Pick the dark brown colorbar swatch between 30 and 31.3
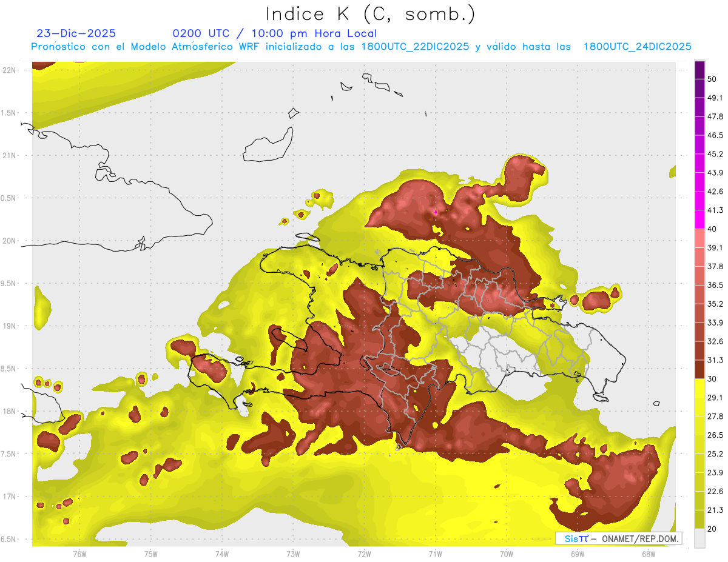The width and height of the screenshot is (728, 562). [x=699, y=369]
